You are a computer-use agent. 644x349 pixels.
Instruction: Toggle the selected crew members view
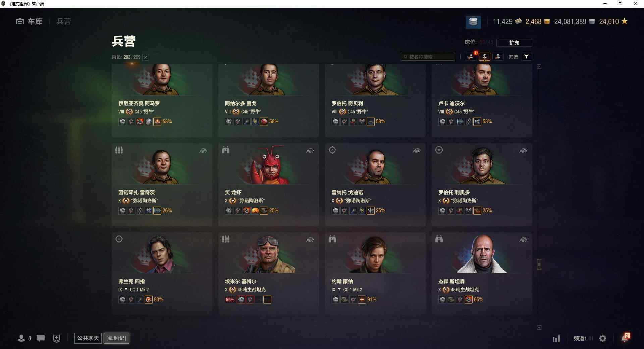(x=485, y=57)
